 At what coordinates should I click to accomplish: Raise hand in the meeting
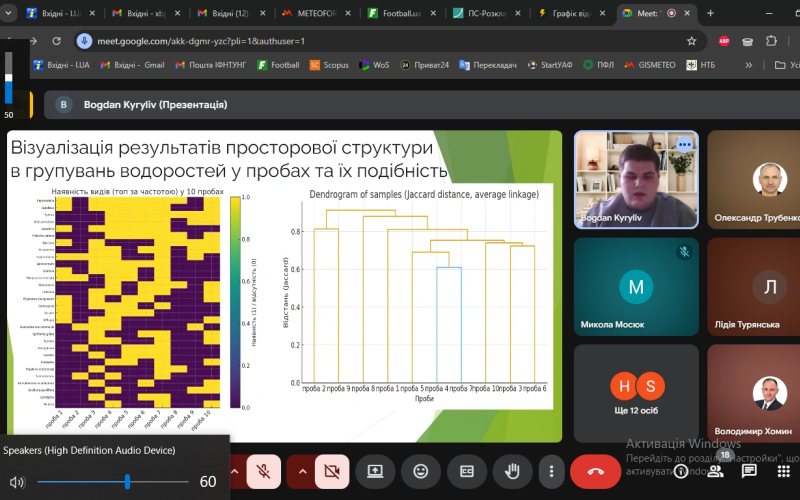(512, 471)
